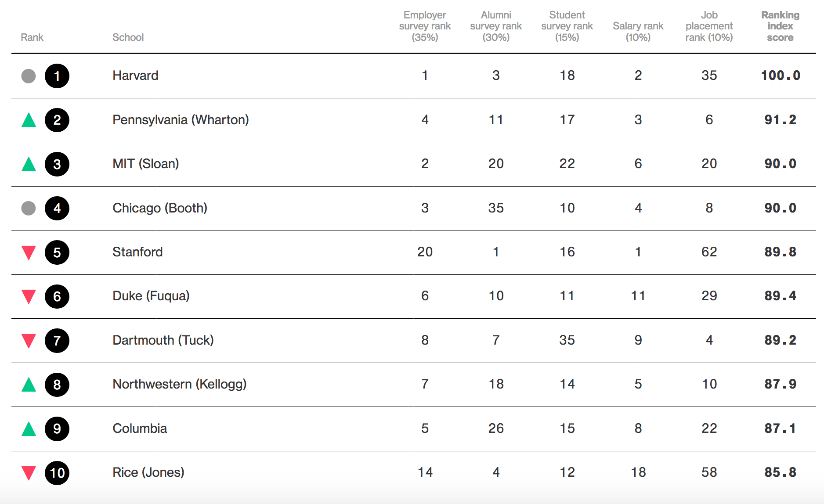Click Stanford's 89.8 index score
Image resolution: width=824 pixels, height=504 pixels.
pos(780,252)
